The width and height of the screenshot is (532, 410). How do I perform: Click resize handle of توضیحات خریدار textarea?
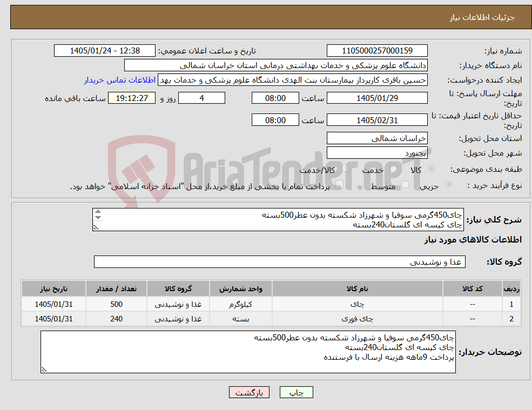44,369
